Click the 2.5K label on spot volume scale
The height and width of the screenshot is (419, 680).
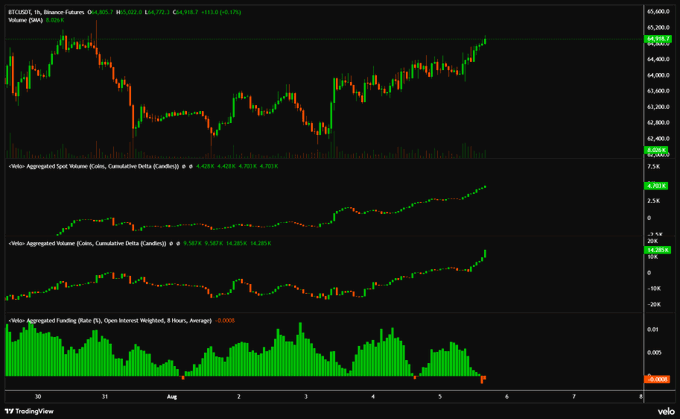(653, 201)
